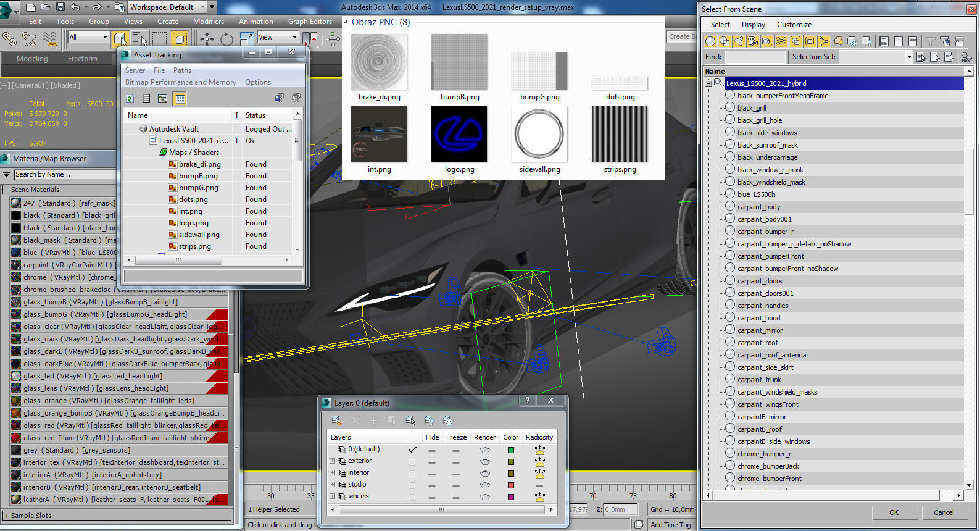The height and width of the screenshot is (531, 980).
Task: Click the Refresh icon in Asset Tracking
Action: (130, 99)
